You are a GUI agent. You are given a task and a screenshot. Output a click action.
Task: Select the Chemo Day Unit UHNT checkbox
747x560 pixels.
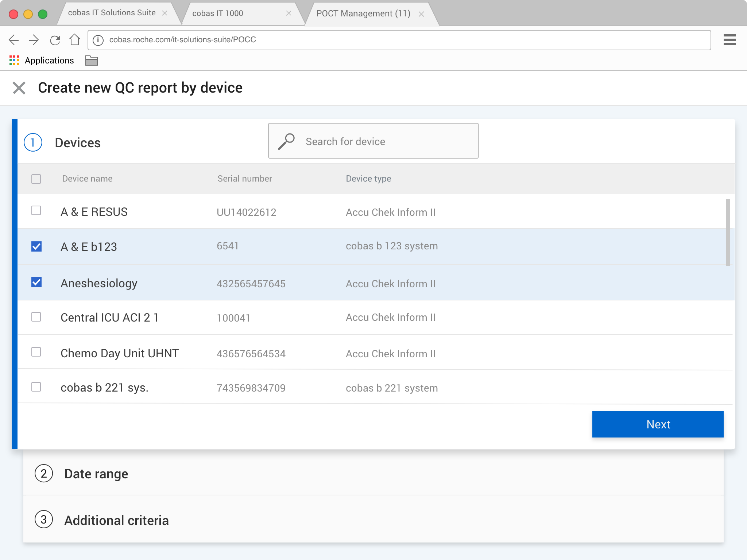pyautogui.click(x=36, y=352)
